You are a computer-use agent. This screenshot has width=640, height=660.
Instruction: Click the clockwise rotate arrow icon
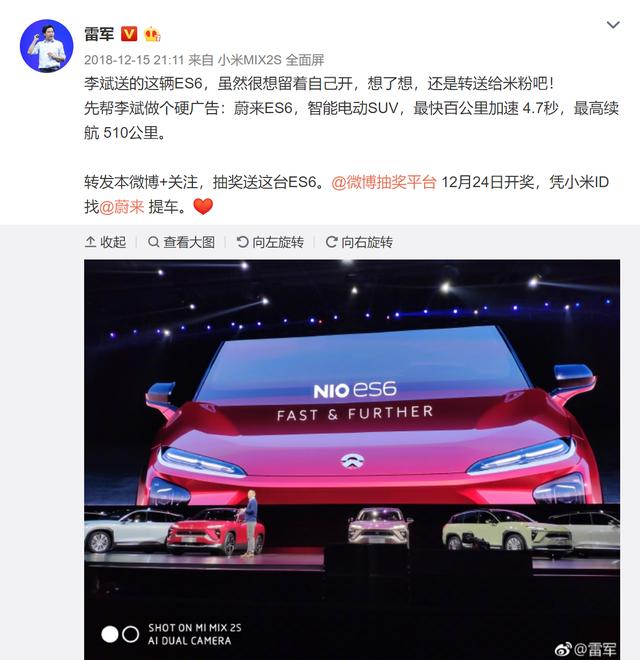[331, 242]
